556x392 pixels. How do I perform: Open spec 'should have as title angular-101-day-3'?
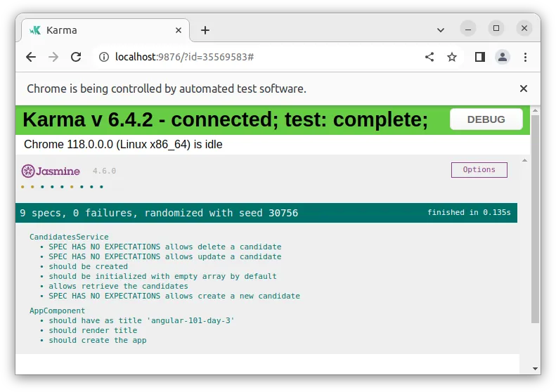141,321
